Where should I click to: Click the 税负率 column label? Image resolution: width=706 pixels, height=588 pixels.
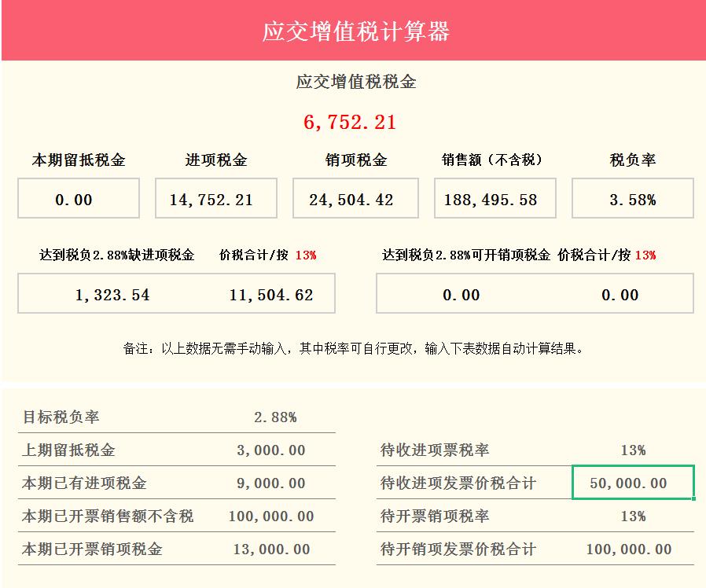point(633,160)
